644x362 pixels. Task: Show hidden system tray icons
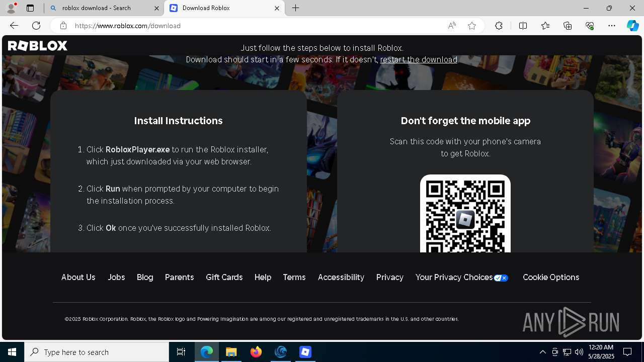[x=543, y=352]
